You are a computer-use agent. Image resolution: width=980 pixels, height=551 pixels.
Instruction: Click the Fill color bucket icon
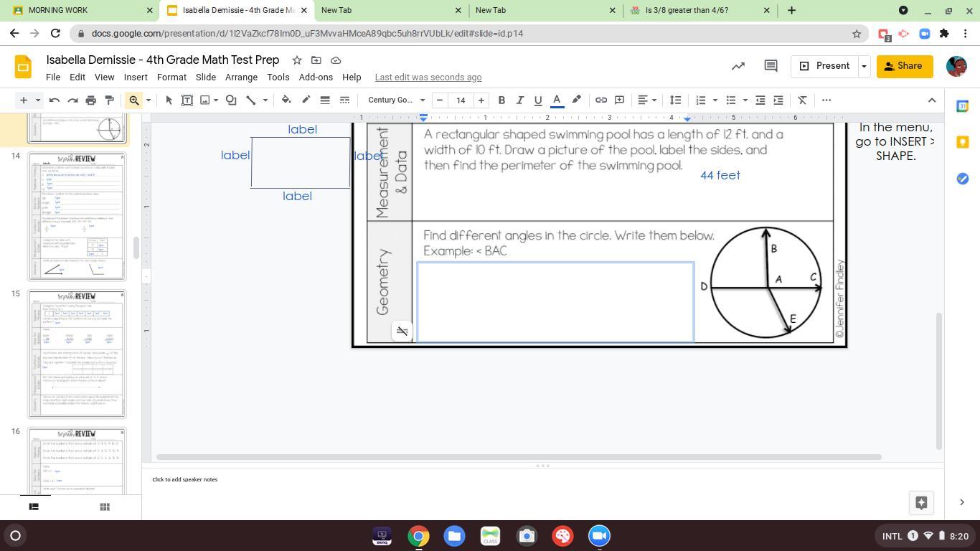pyautogui.click(x=286, y=100)
